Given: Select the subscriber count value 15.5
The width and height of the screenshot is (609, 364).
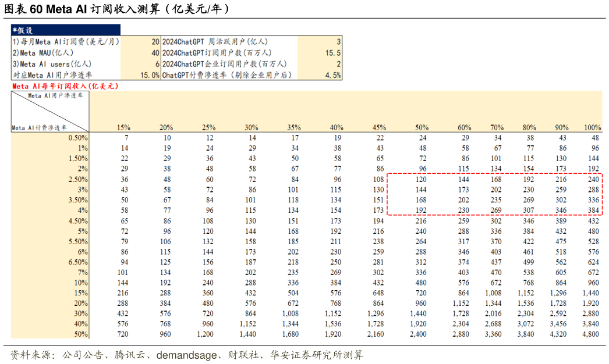Looking at the screenshot, I should click(333, 53).
